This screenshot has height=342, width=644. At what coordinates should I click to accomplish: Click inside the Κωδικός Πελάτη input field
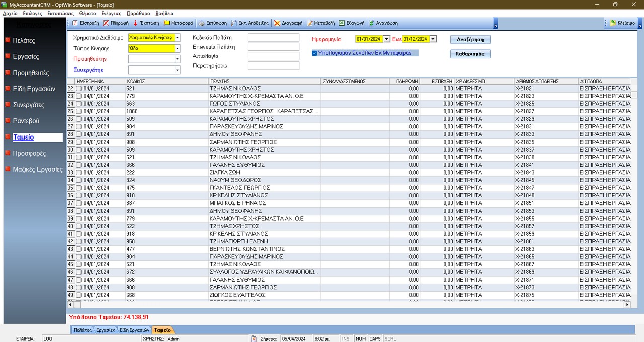tap(273, 37)
